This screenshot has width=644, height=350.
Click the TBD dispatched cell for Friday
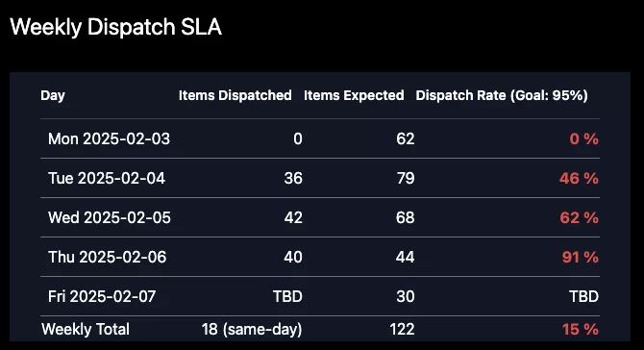click(288, 296)
